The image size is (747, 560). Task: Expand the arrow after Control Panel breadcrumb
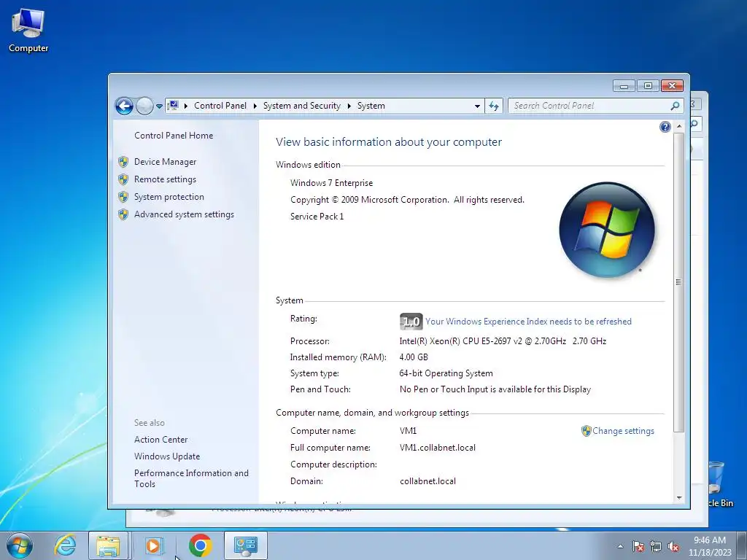pyautogui.click(x=255, y=106)
